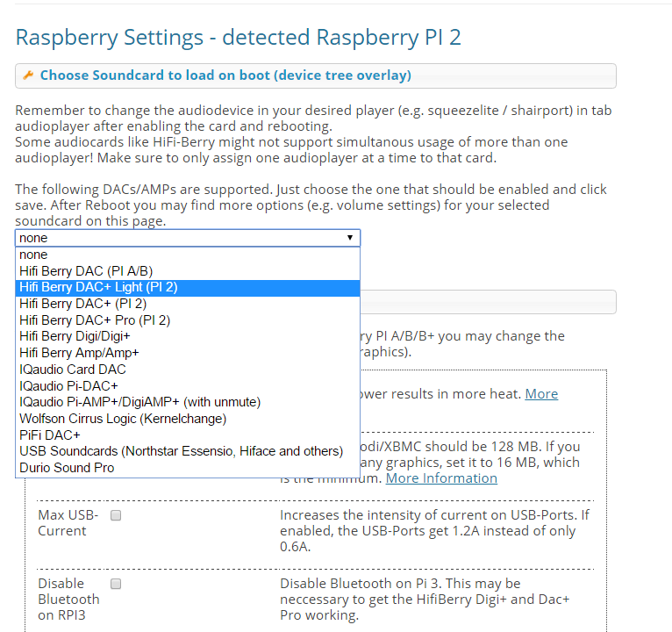Choose Hifi Berry DAC (PI A/B)
672x632 pixels.
coord(188,271)
